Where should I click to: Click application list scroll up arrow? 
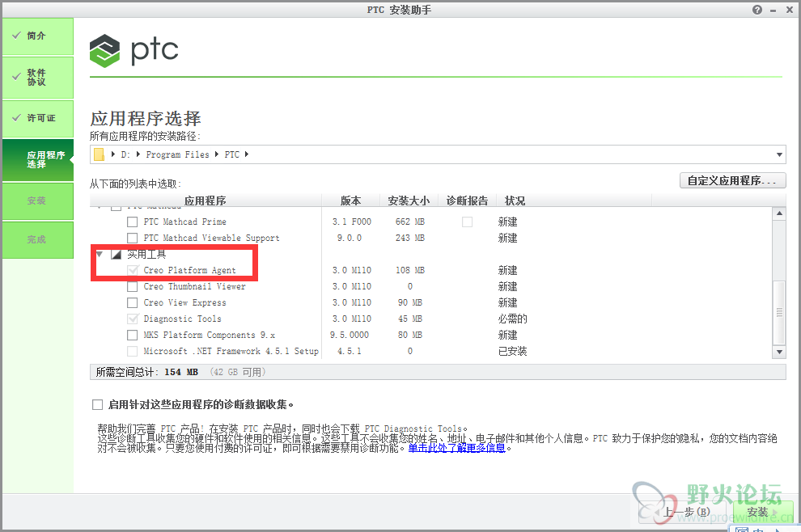tap(779, 213)
